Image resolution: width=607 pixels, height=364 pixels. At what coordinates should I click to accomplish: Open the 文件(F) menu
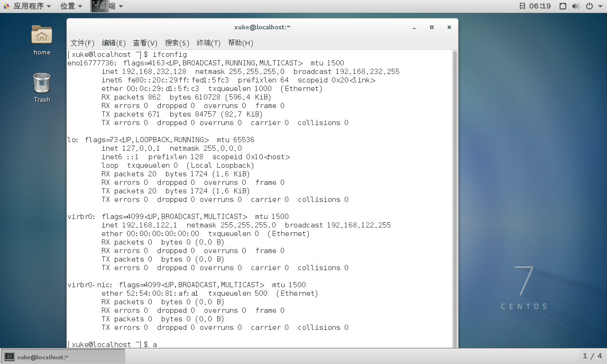pyautogui.click(x=83, y=43)
